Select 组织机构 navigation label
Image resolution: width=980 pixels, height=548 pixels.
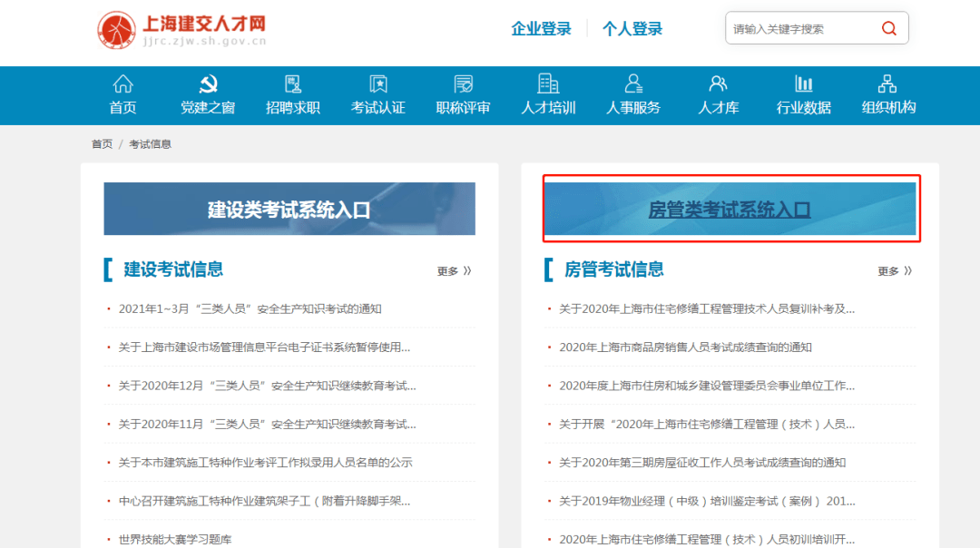(x=888, y=107)
